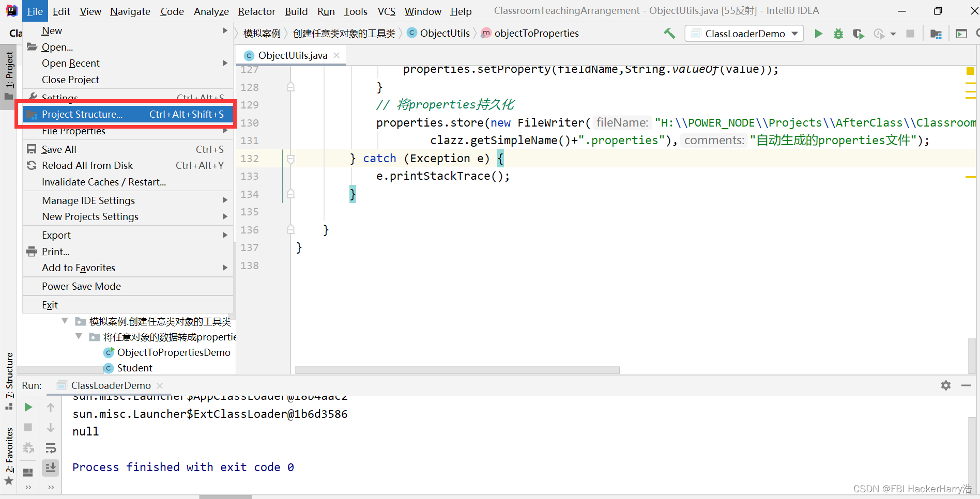Image resolution: width=980 pixels, height=499 pixels.
Task: Open the Structure tool window tab
Action: point(9,381)
